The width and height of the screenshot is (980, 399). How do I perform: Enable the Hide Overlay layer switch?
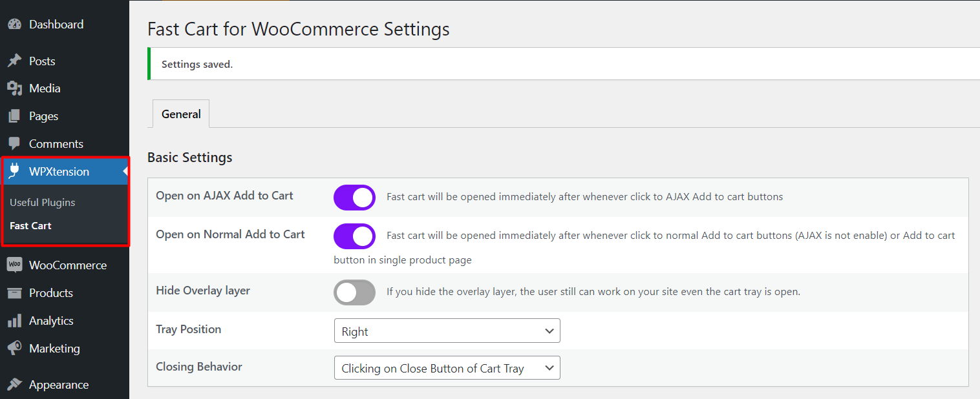pyautogui.click(x=354, y=292)
